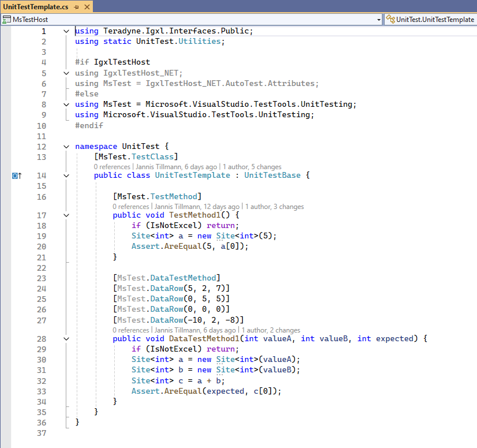This screenshot has width=477, height=448.
Task: Collapse the namespace UnitTest region
Action: point(66,147)
